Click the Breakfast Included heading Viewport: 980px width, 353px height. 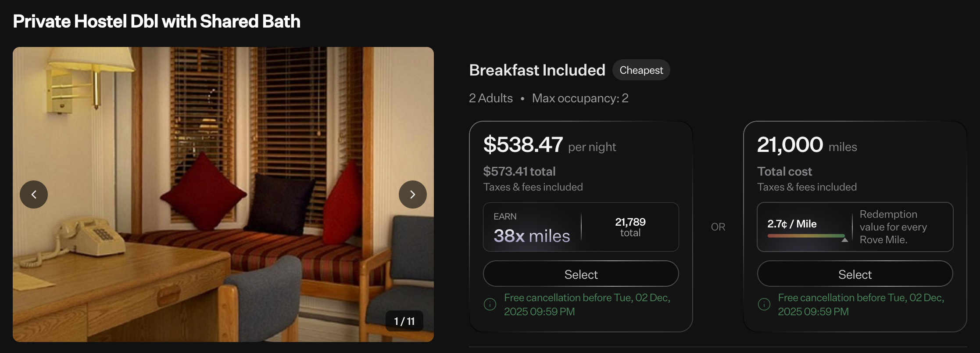[537, 70]
